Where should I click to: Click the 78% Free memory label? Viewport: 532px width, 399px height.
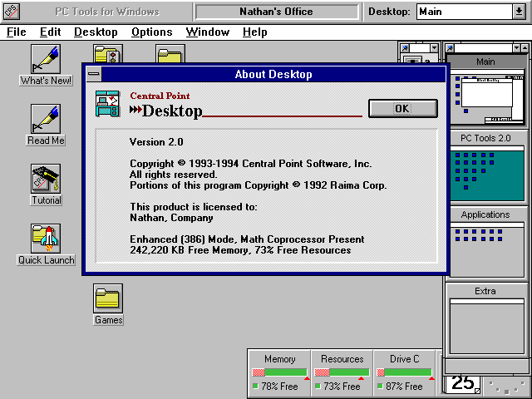point(279,387)
